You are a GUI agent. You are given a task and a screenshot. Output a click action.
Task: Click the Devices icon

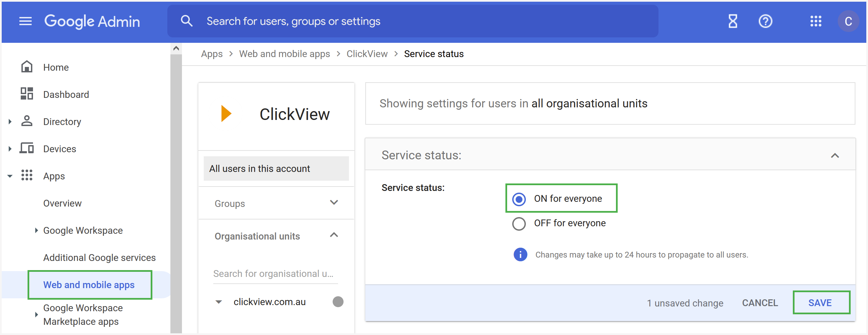point(27,148)
